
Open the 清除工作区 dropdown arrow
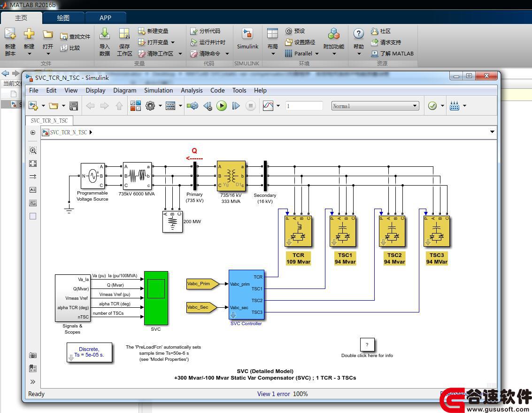pos(180,54)
